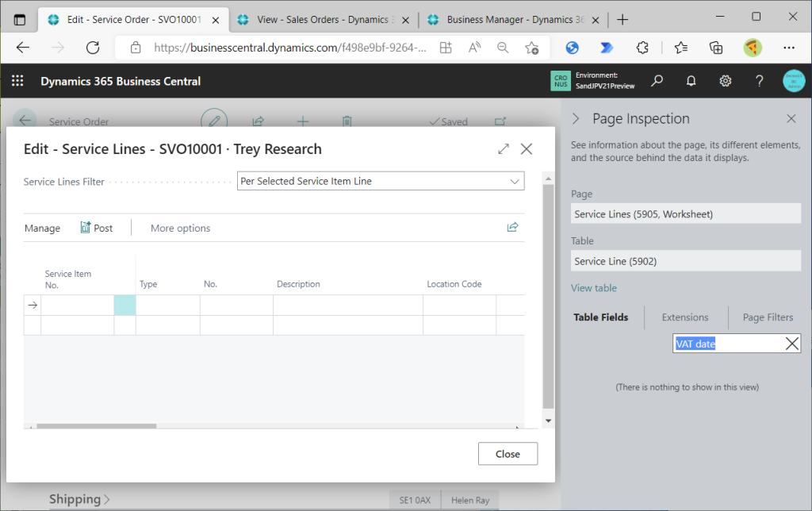Click the first row's Type cell
The height and width of the screenshot is (511, 812).
pyautogui.click(x=168, y=305)
